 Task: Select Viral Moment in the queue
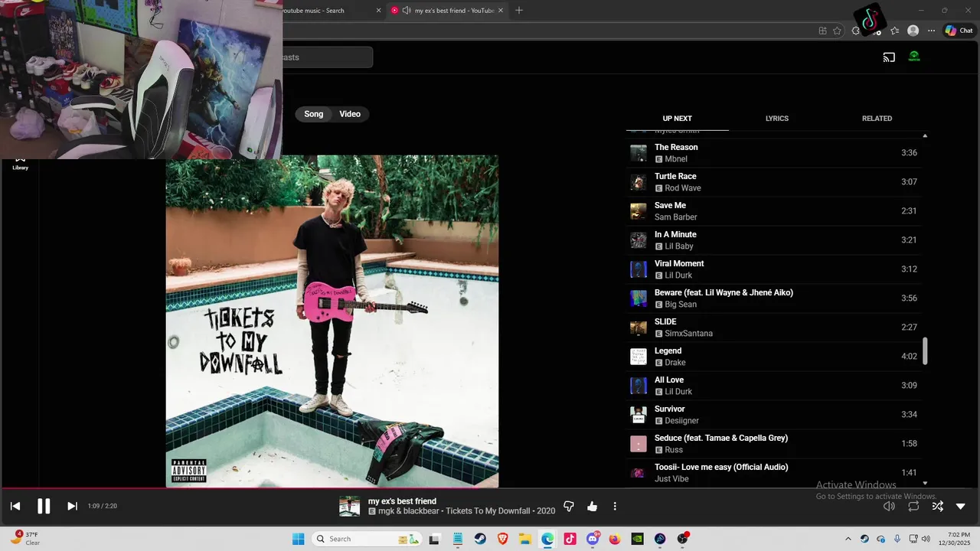[773, 269]
